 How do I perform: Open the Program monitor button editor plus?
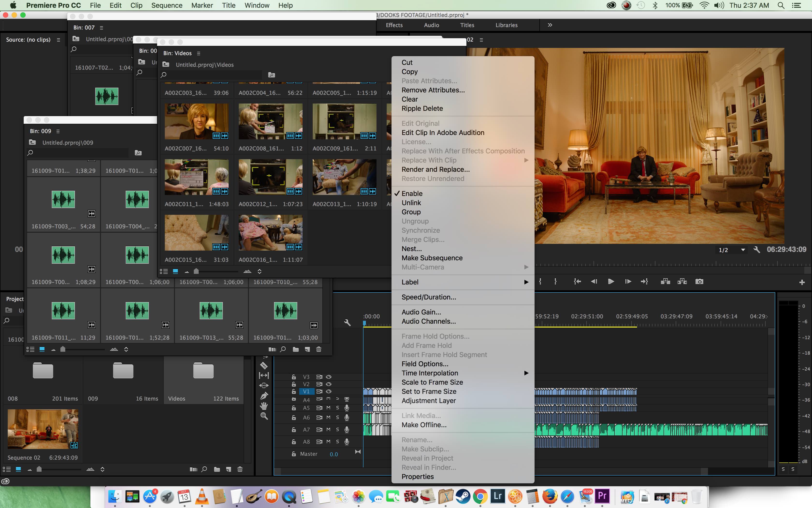(x=802, y=283)
